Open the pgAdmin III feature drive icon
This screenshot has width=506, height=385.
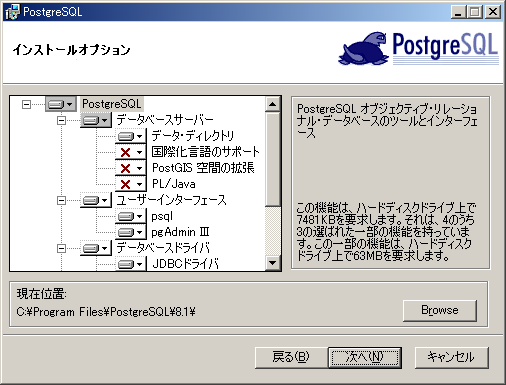(131, 232)
